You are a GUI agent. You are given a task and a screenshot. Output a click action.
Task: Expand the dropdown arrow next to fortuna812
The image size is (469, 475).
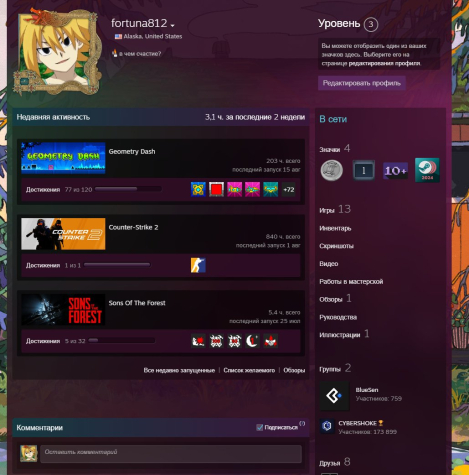pyautogui.click(x=172, y=25)
